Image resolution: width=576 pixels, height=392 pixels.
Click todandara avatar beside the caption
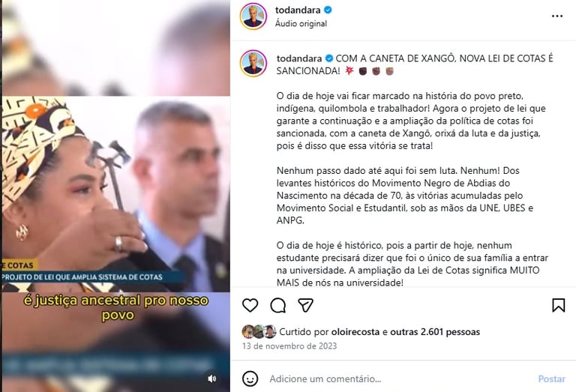pos(253,63)
